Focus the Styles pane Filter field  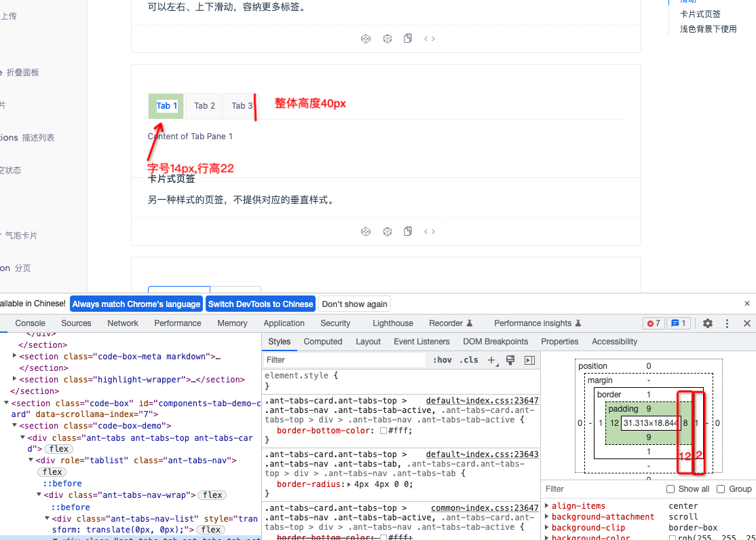pyautogui.click(x=345, y=360)
